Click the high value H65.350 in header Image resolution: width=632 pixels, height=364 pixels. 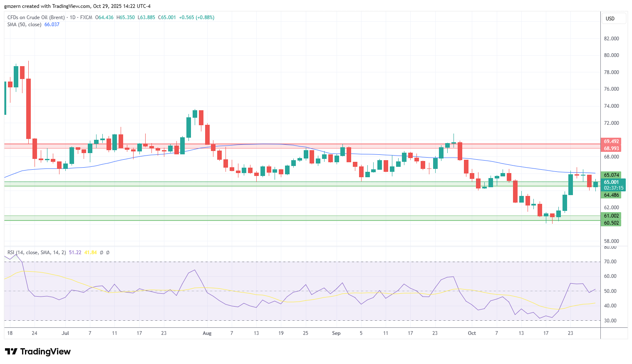tap(126, 17)
